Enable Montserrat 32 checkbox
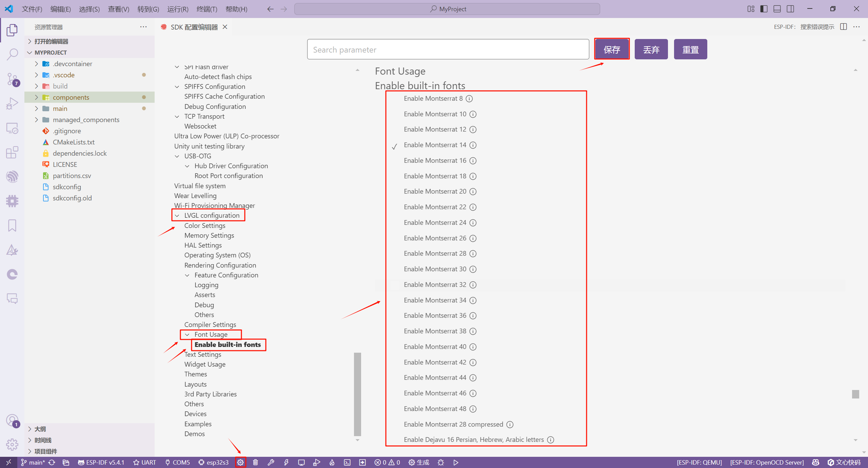 [x=394, y=285]
